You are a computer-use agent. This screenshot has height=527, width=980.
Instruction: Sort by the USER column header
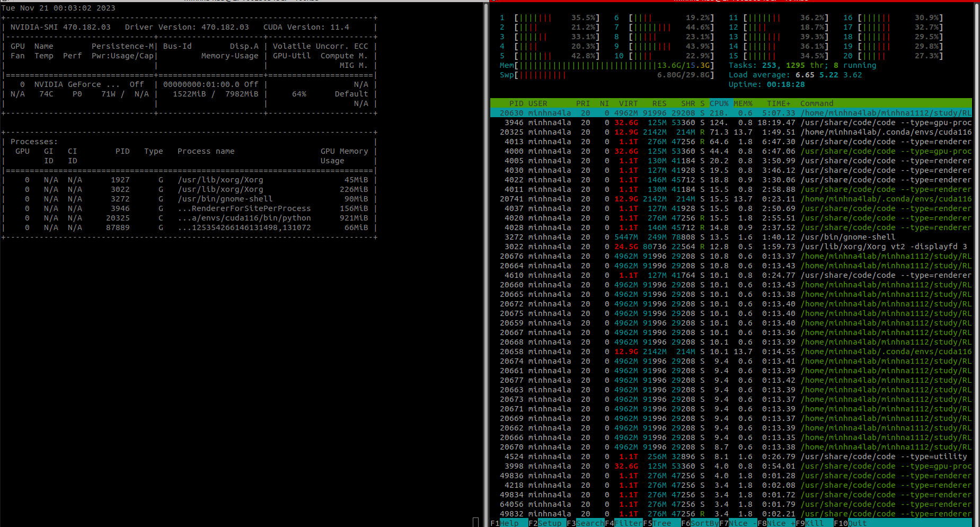[x=537, y=103]
